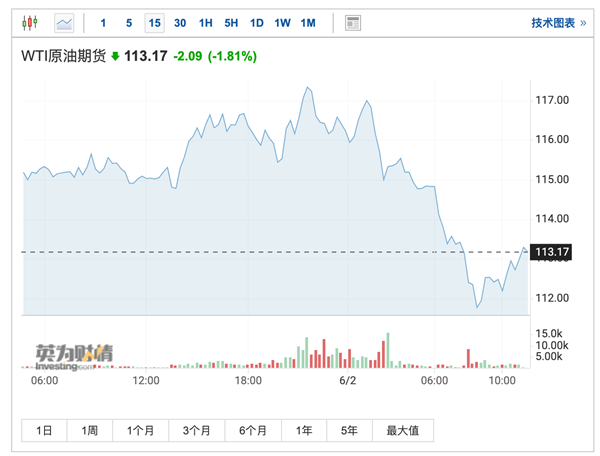Open the 技术图表 link
Viewport: 600px width, 456px height.
559,23
